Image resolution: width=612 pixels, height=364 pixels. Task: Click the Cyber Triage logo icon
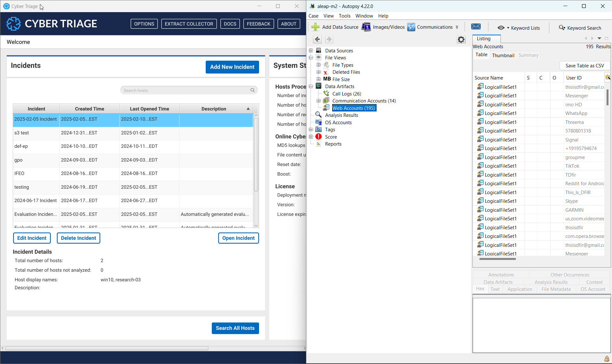coord(13,24)
